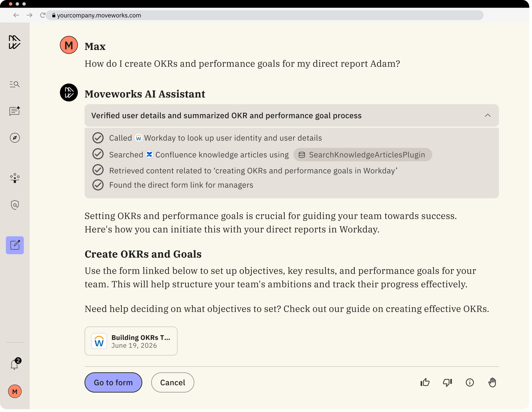
Task: Click the check icon beside Found the direct form link
Action: 98,185
